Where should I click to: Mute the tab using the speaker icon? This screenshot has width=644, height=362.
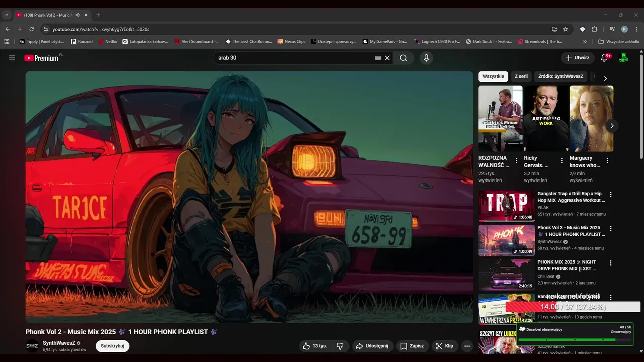(x=77, y=15)
